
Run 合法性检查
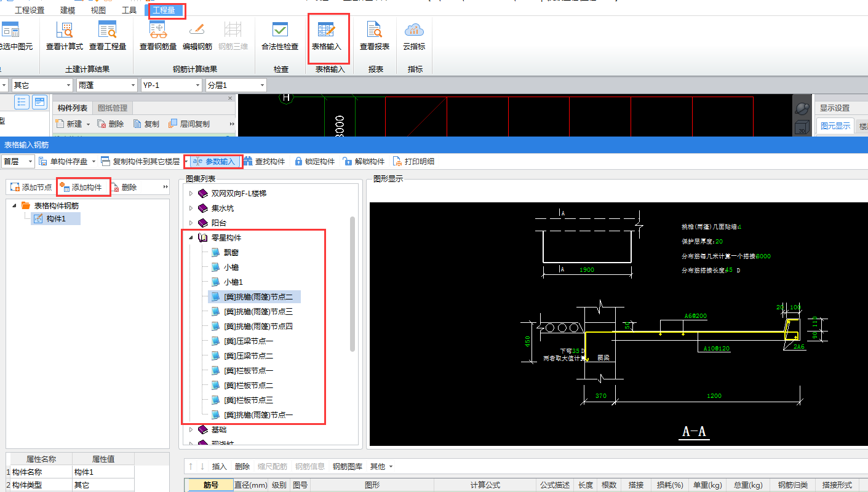coord(280,36)
